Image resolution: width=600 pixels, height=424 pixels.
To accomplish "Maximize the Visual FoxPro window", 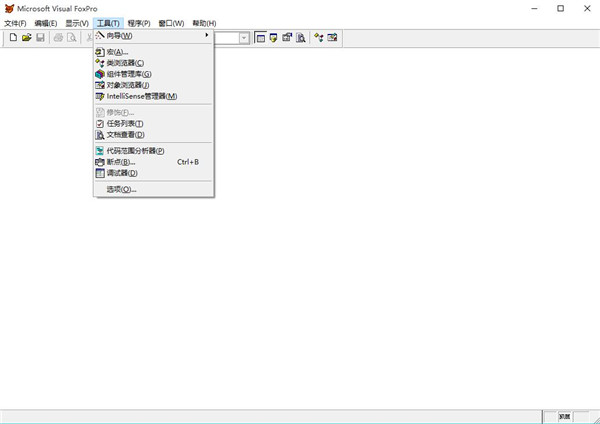I will tap(561, 8).
